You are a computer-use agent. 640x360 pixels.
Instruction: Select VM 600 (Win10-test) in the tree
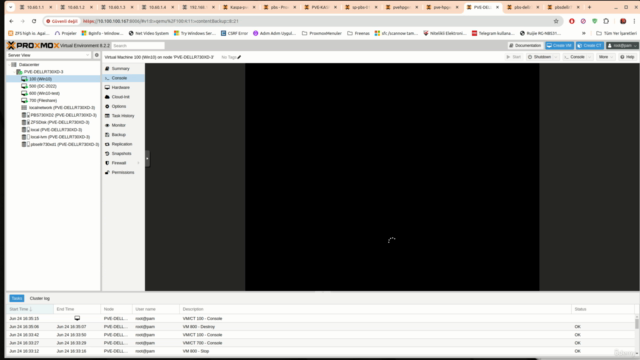pyautogui.click(x=44, y=93)
